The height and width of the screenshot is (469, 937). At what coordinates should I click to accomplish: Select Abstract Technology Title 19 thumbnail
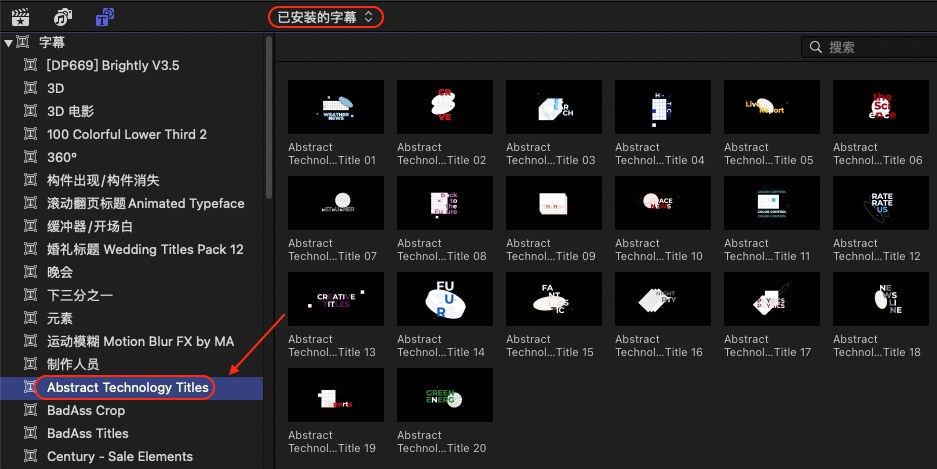click(336, 395)
